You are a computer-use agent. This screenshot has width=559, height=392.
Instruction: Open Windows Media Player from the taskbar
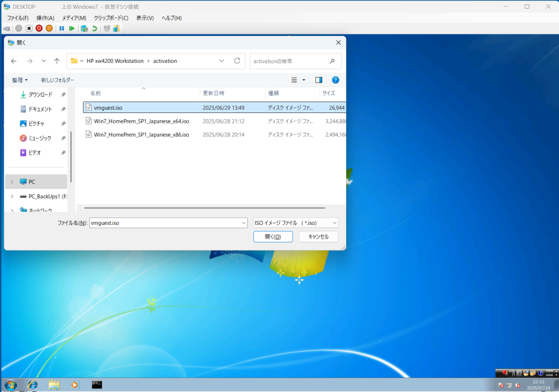click(x=74, y=385)
